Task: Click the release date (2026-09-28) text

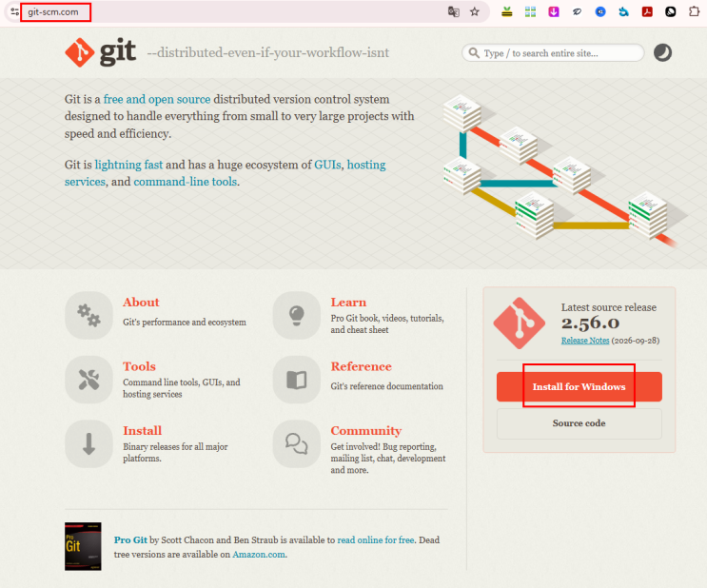Action: pos(636,341)
